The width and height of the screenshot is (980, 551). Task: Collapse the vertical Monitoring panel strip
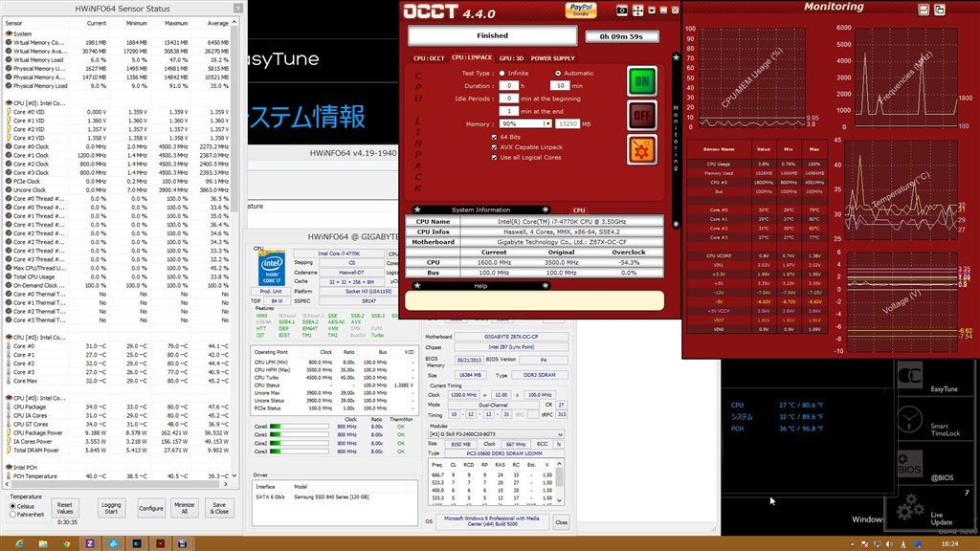pyautogui.click(x=676, y=139)
